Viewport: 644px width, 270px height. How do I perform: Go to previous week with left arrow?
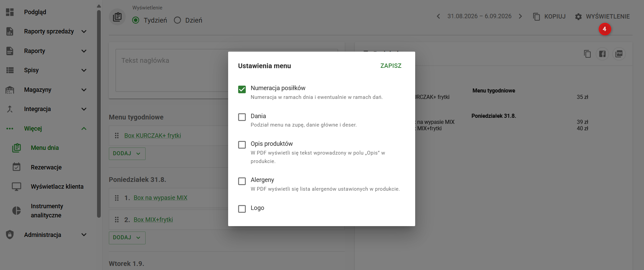coord(438,16)
